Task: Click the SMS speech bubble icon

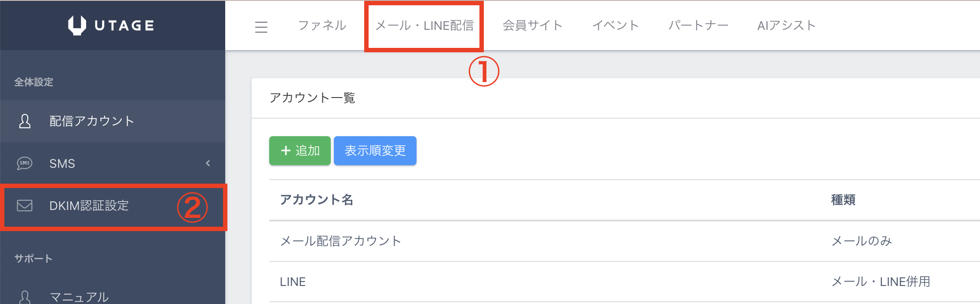Action: tap(25, 163)
